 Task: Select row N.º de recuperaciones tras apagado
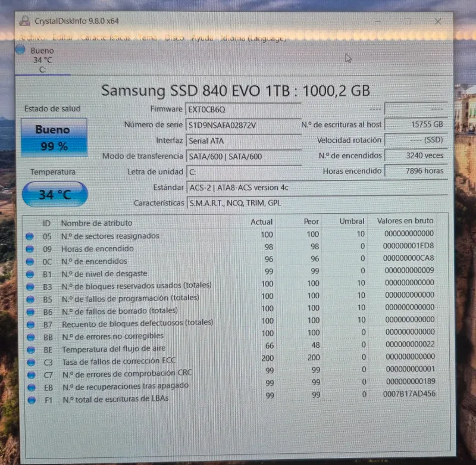pos(232,384)
